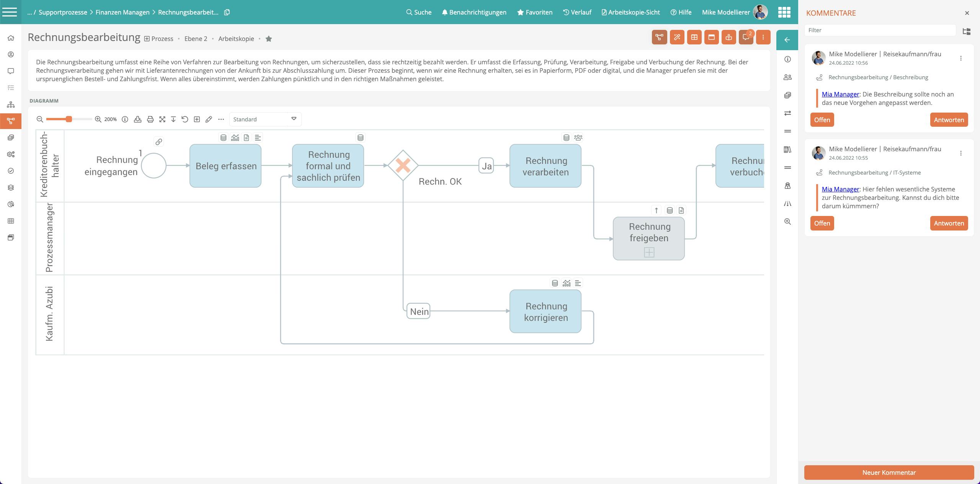Click the print diagram icon
The image size is (980, 484).
point(150,119)
